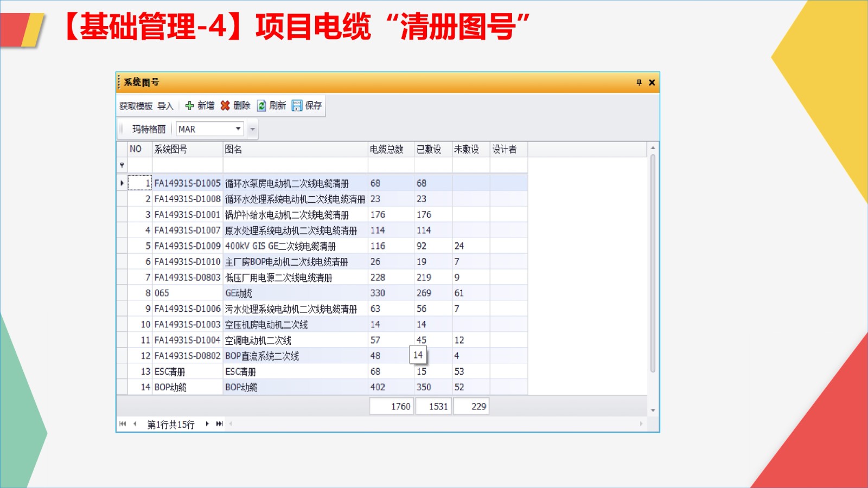The height and width of the screenshot is (488, 868).
Task: Go to next record in navigator
Action: coord(207,424)
